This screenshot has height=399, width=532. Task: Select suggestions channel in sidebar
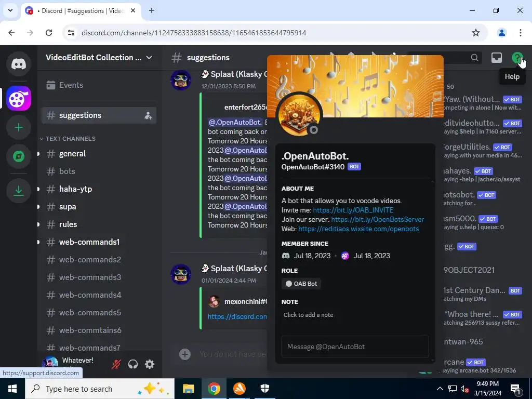pyautogui.click(x=99, y=115)
